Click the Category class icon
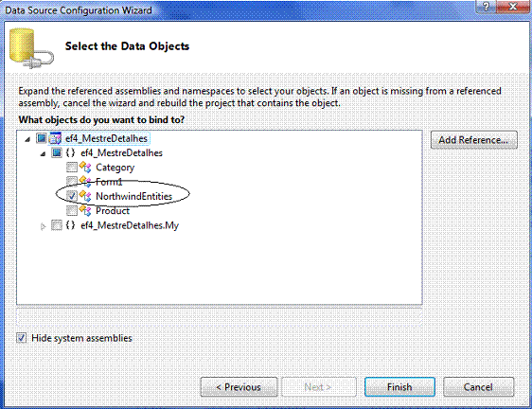The width and height of the screenshot is (532, 409). point(85,167)
